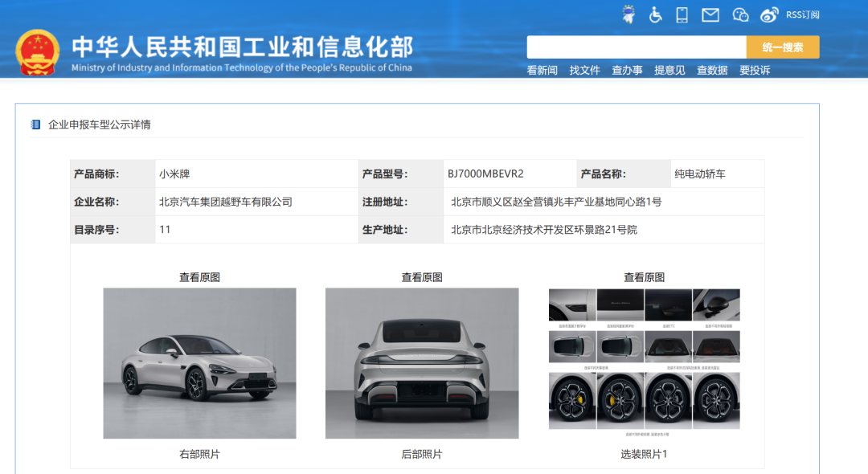
Task: Click the search input field
Action: pos(635,47)
